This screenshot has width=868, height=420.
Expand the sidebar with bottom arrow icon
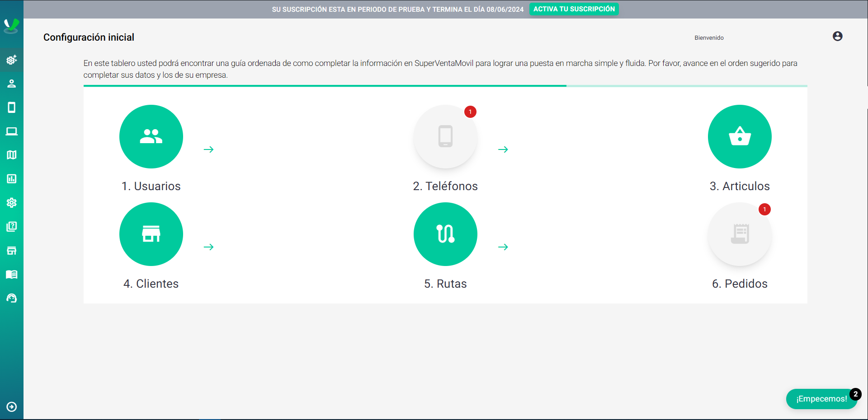pos(12,407)
